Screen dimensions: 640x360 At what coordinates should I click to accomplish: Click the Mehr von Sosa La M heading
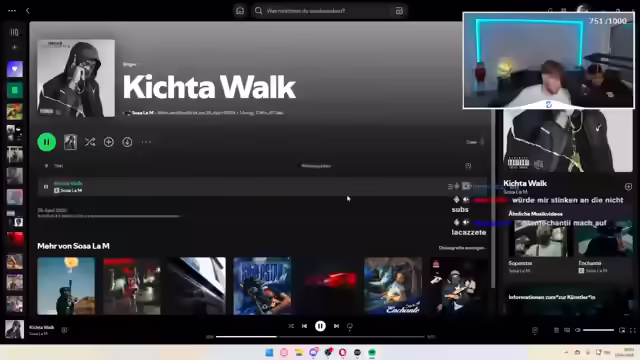73,246
